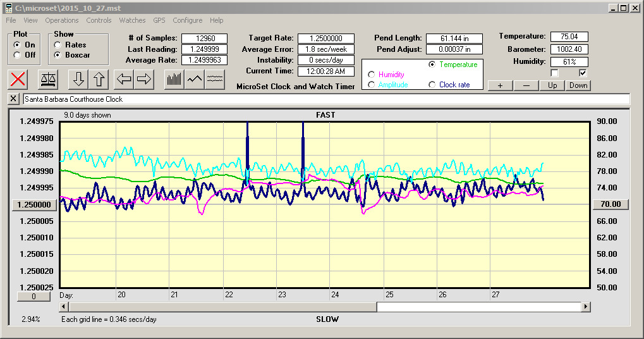Viewport: 644px width, 339px height.
Task: Select the Humidity trace radio button
Action: pyautogui.click(x=371, y=75)
